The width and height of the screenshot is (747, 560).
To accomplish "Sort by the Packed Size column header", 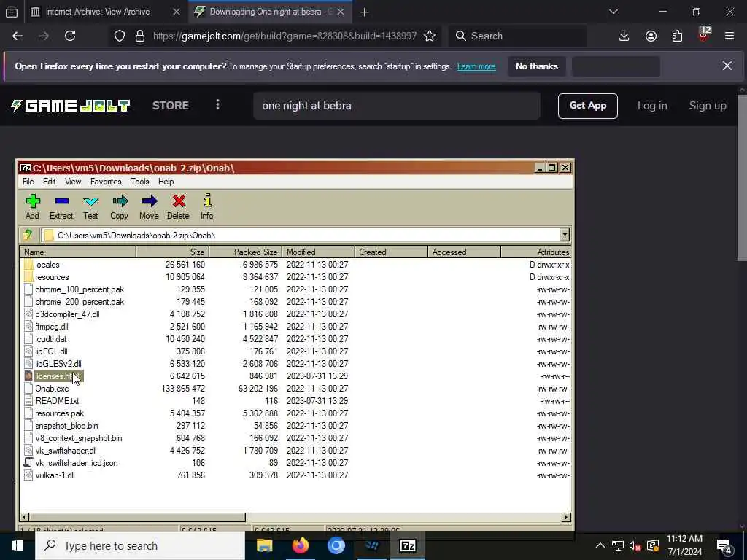I will [245, 252].
